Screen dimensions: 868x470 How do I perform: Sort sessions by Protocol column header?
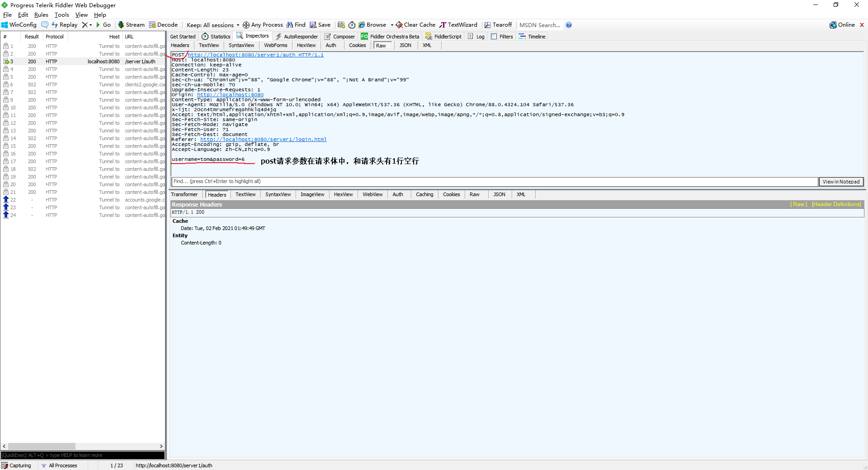coord(55,37)
